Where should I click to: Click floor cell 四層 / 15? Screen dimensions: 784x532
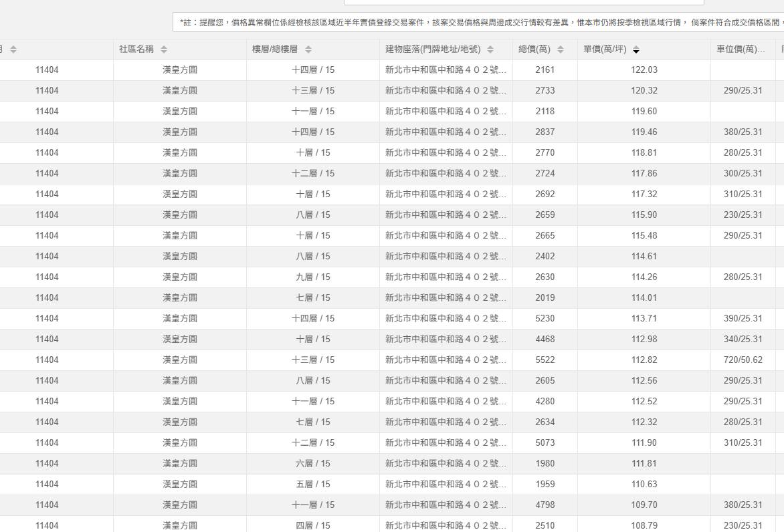click(313, 526)
